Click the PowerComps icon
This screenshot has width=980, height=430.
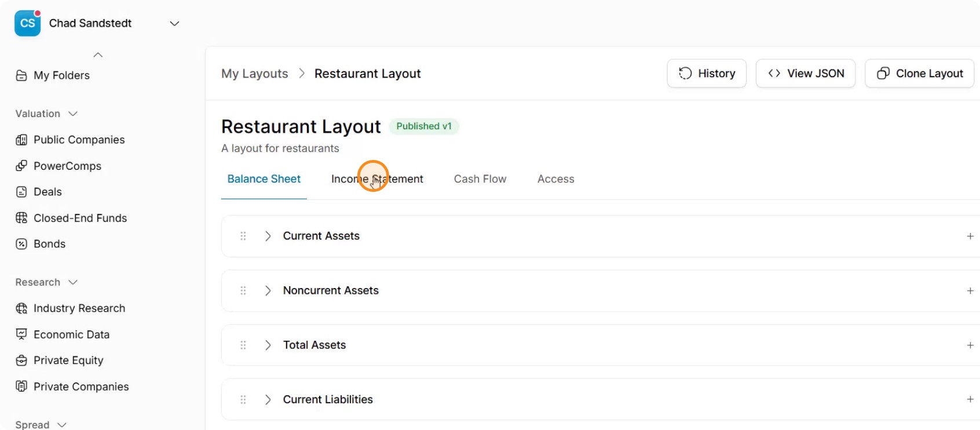[21, 166]
